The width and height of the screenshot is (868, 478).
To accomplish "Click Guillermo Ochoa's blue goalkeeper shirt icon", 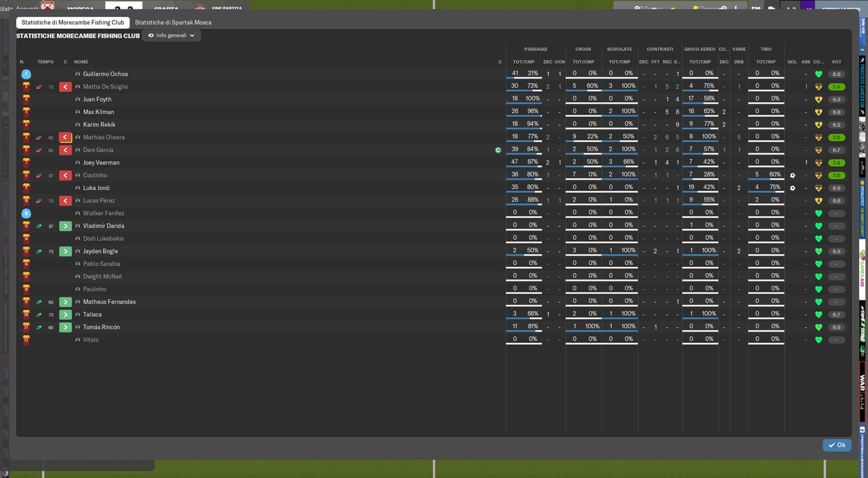I will pyautogui.click(x=26, y=74).
